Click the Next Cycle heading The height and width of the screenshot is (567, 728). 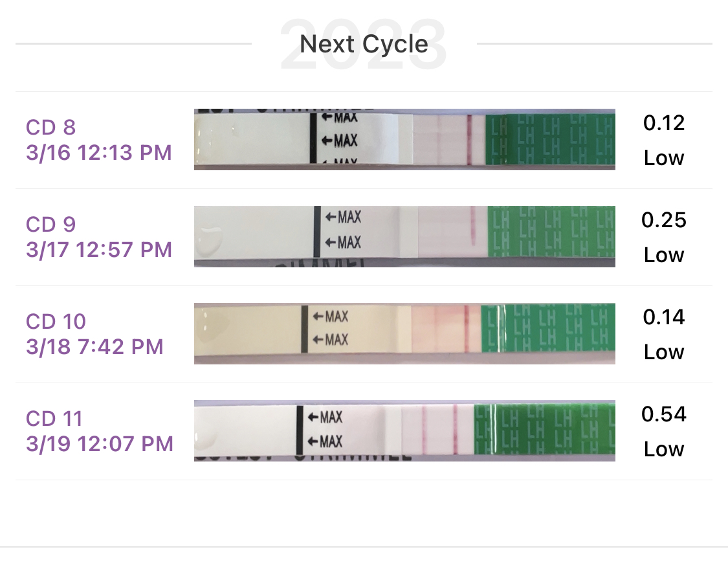click(x=364, y=44)
